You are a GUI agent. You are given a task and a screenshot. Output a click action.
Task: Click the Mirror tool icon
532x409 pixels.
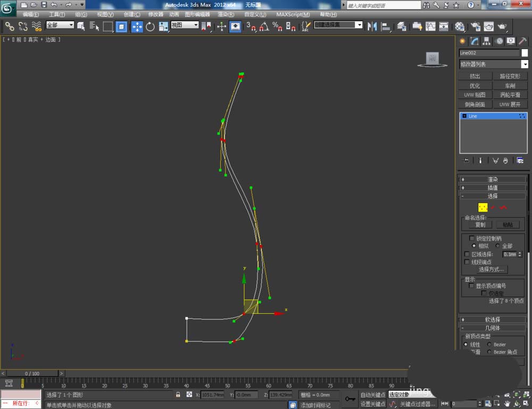point(372,26)
